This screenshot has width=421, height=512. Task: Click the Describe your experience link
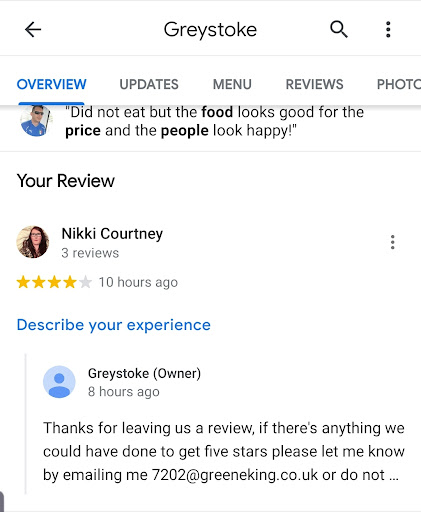tap(114, 325)
